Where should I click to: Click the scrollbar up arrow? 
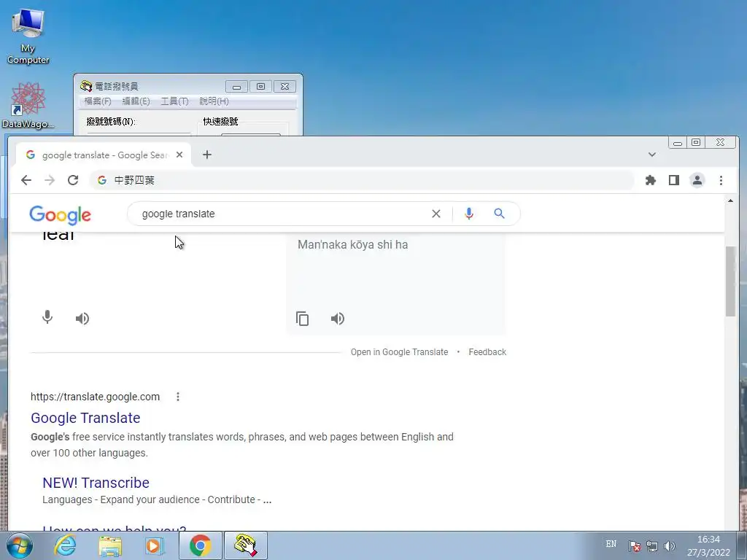pos(730,201)
